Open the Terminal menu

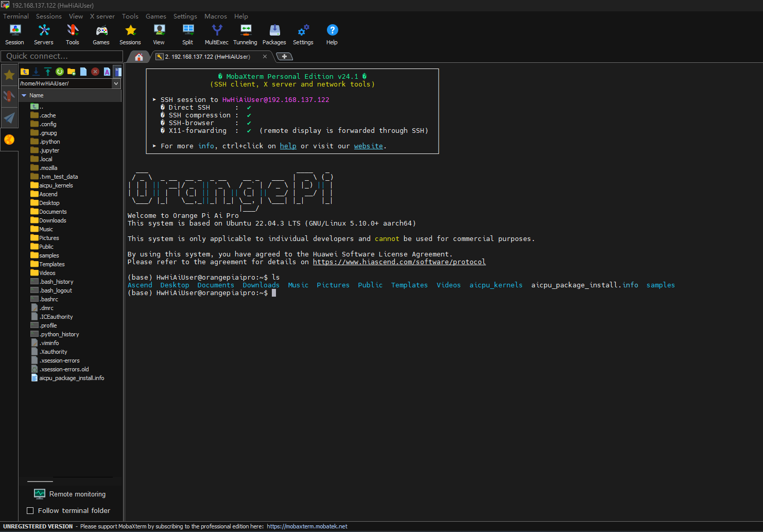click(16, 16)
